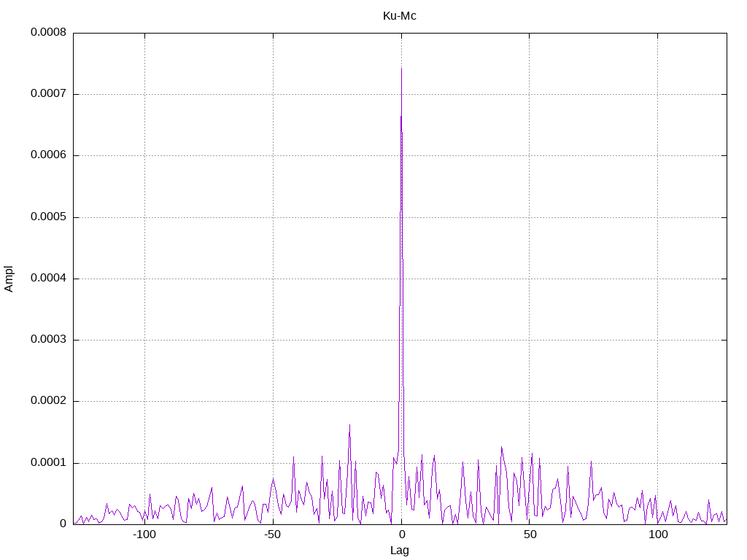
Task: Click the 0.0002 Y axis tick label
Action: pyautogui.click(x=48, y=401)
